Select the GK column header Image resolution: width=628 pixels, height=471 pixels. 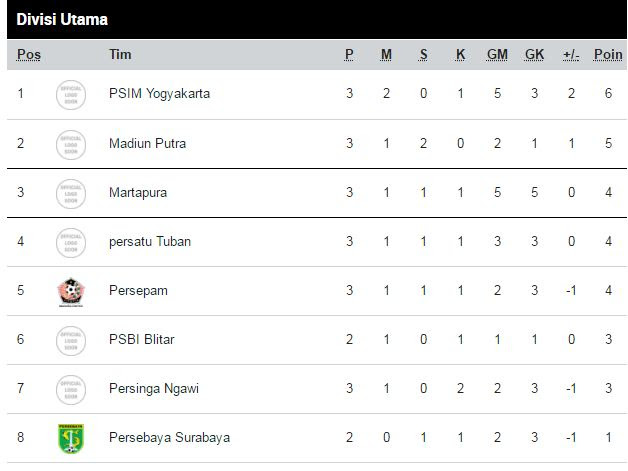click(x=534, y=54)
